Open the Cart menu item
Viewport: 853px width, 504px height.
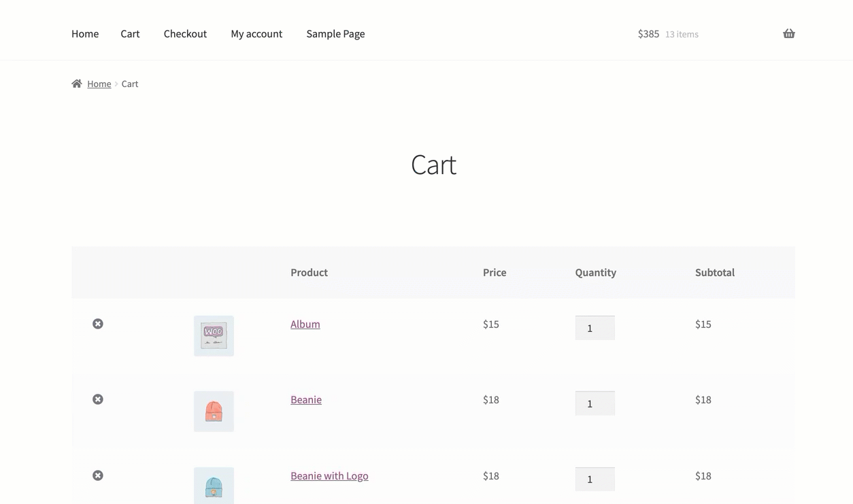click(130, 34)
